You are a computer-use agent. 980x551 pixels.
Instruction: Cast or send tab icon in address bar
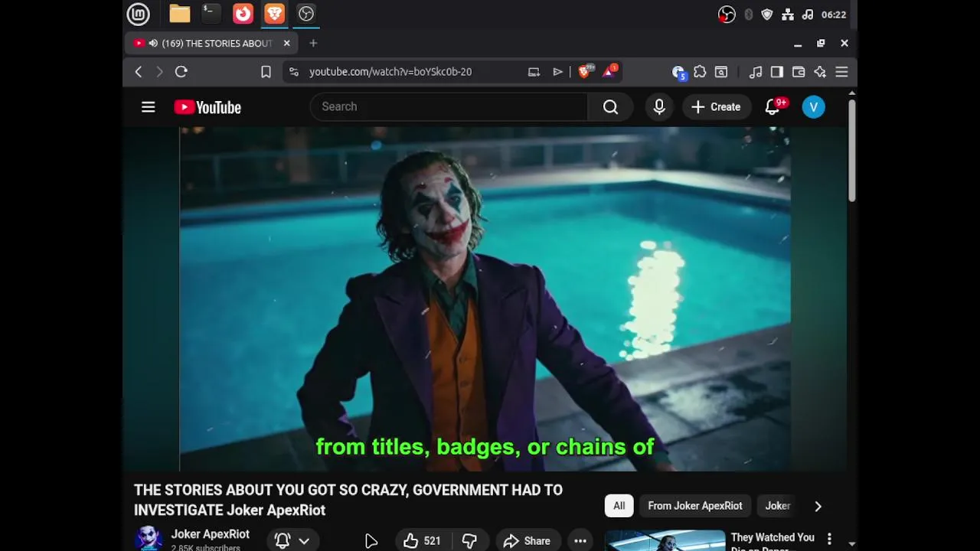(534, 72)
